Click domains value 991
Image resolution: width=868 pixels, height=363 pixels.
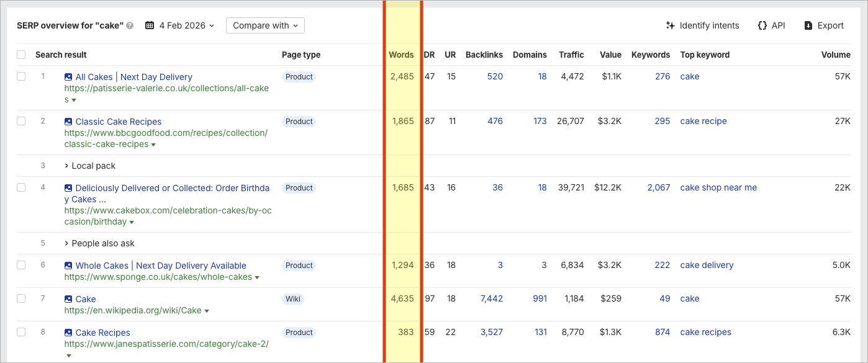click(x=540, y=298)
